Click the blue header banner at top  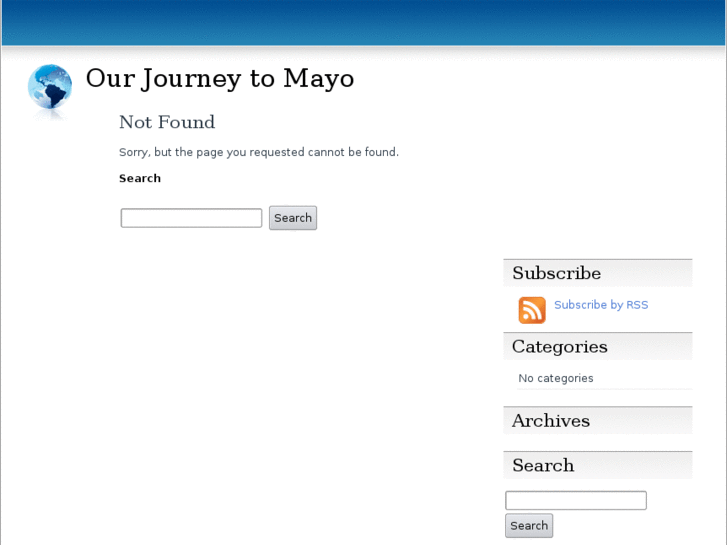tap(363, 22)
